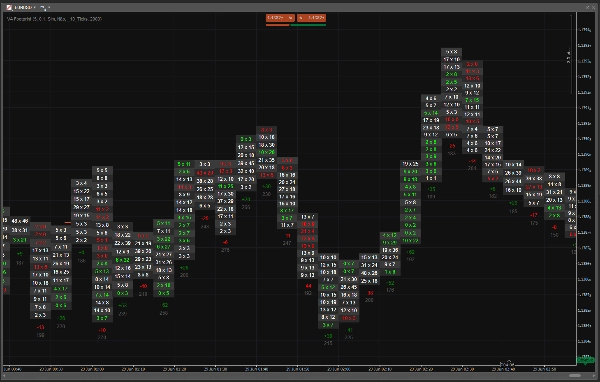Click the green current price marker
This screenshot has width=600, height=382.
[585, 360]
